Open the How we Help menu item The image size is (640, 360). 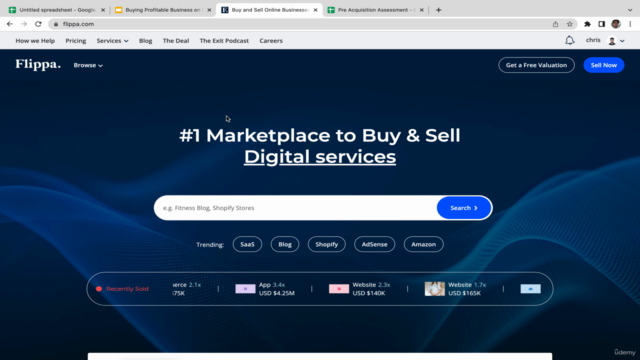(35, 41)
